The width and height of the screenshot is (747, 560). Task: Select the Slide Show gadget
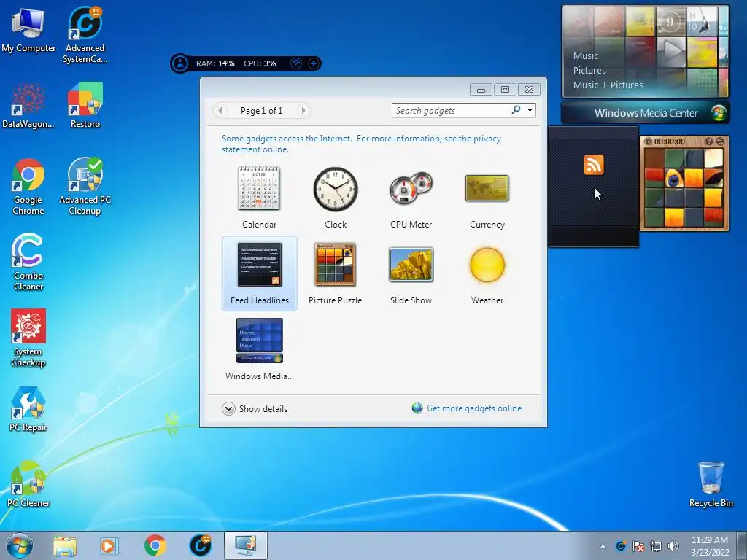pos(411,273)
